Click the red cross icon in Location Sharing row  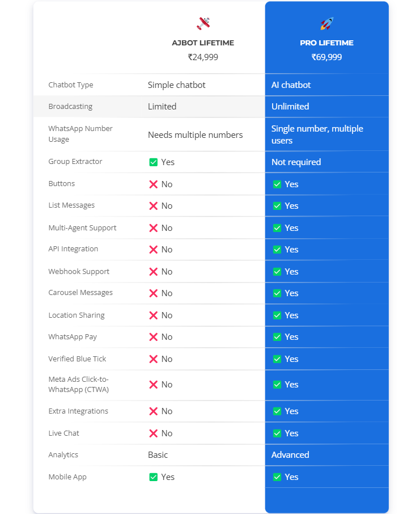154,315
